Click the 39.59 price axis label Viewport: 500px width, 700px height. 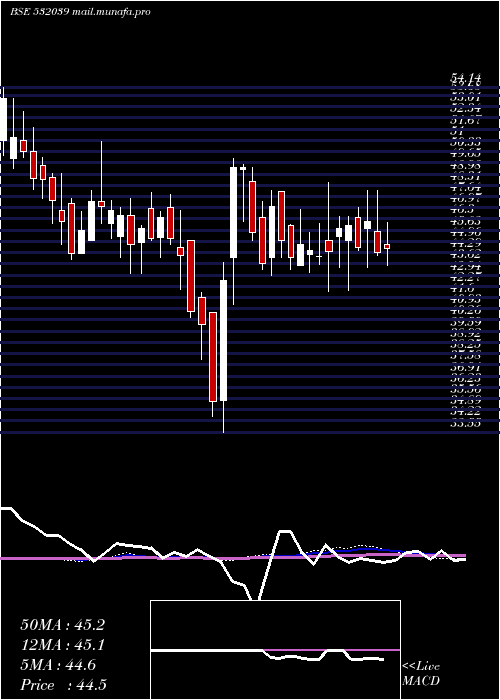pyautogui.click(x=465, y=323)
